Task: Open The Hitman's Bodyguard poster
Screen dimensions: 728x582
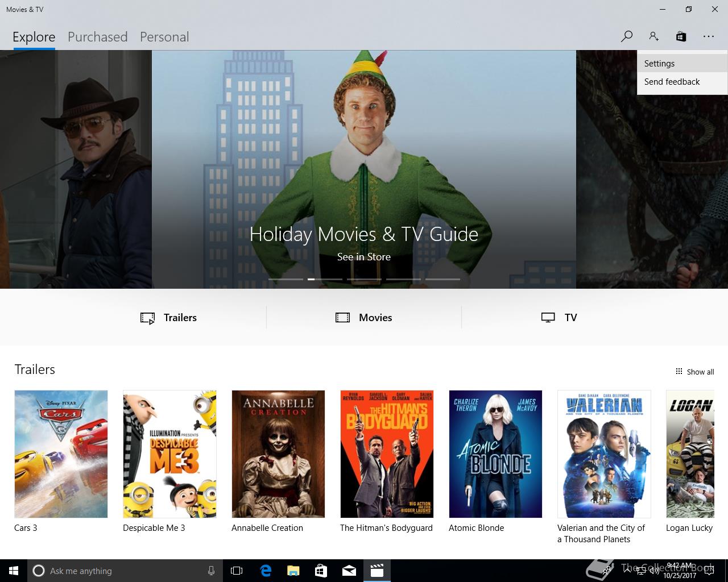Action: click(x=387, y=454)
